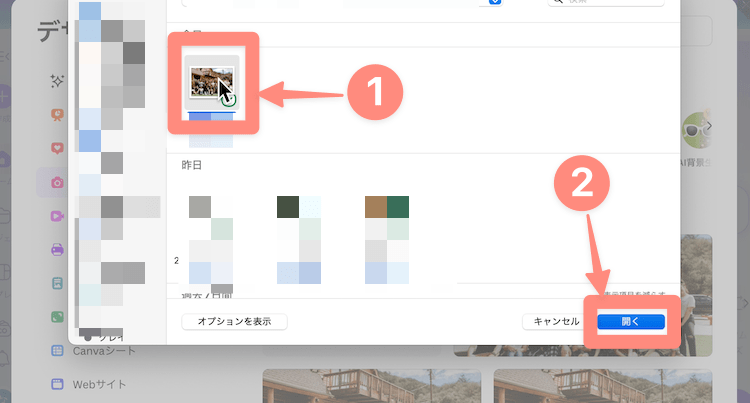Click the キャンセル button

click(556, 322)
